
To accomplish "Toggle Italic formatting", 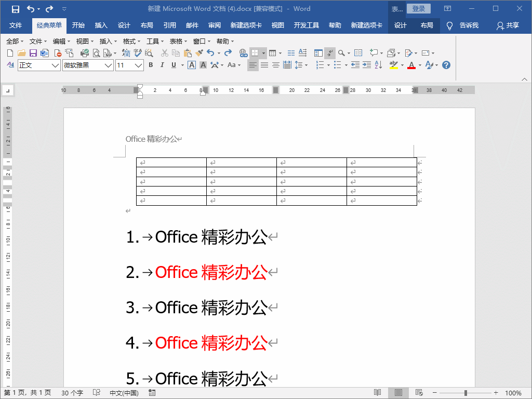I will (162, 65).
